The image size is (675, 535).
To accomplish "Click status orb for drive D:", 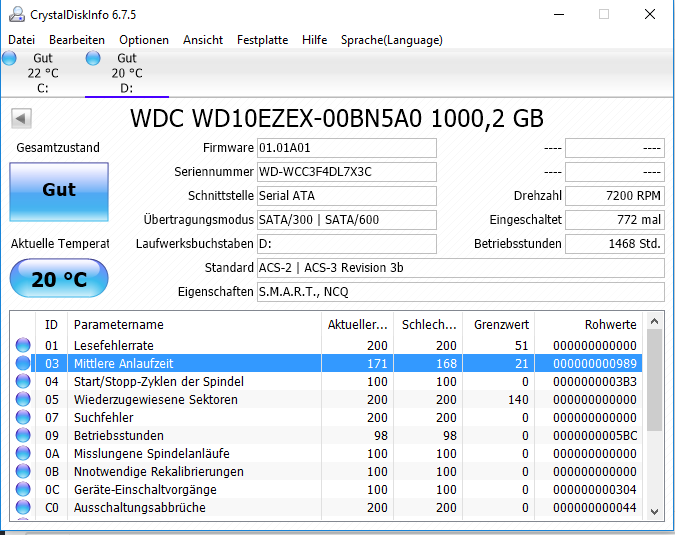I will pos(93,58).
